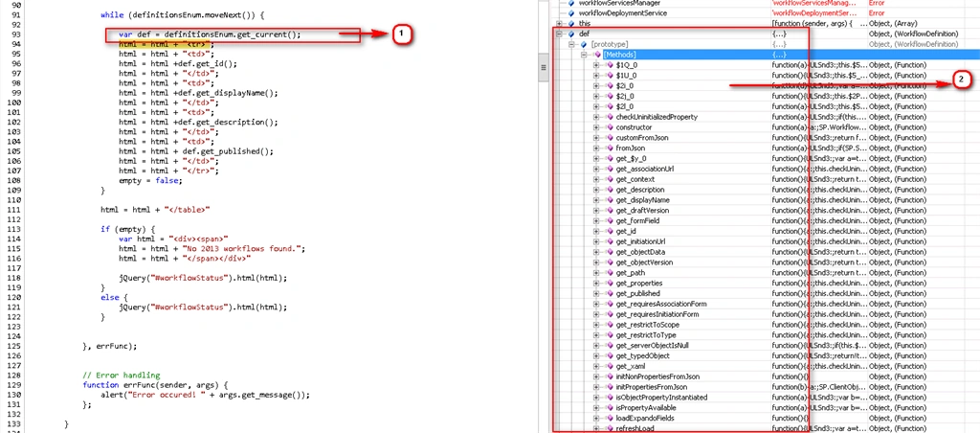Screen dimensions: 980x433
Task: Click the isObjectPropertyInstantiated method icon
Action: point(610,398)
